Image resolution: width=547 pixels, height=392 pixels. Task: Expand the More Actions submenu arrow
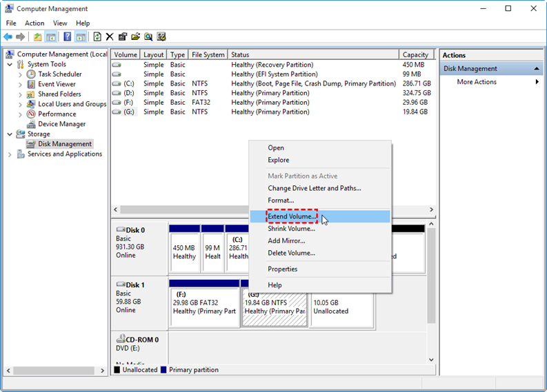pyautogui.click(x=537, y=82)
